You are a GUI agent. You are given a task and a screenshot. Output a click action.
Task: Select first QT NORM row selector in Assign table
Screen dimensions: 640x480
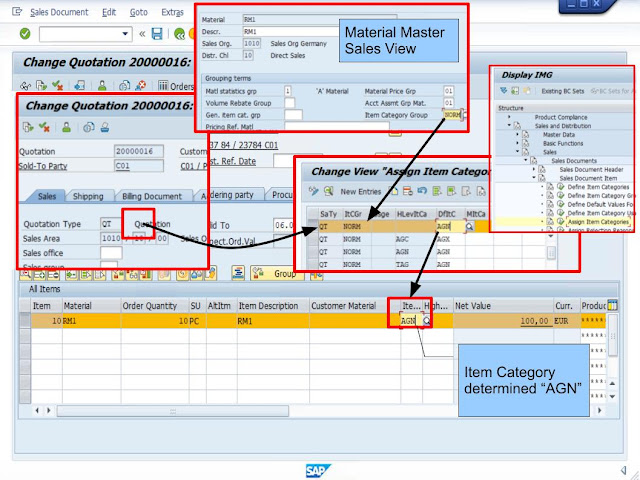(313, 227)
